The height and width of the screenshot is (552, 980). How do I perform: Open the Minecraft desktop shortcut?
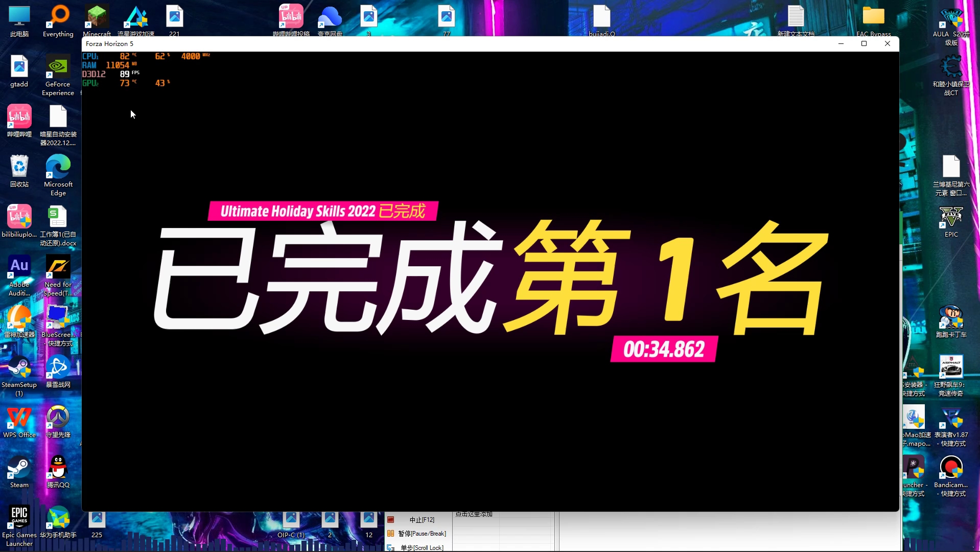[x=97, y=20]
